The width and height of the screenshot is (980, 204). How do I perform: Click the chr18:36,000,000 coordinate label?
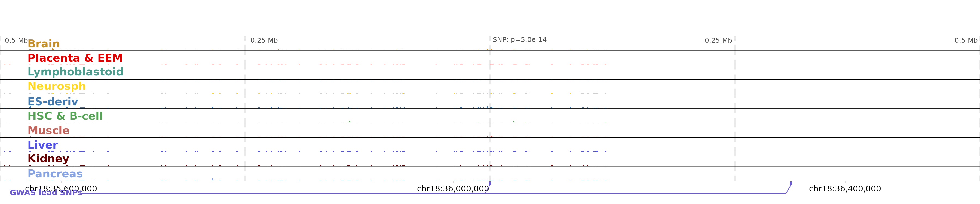[x=453, y=189]
